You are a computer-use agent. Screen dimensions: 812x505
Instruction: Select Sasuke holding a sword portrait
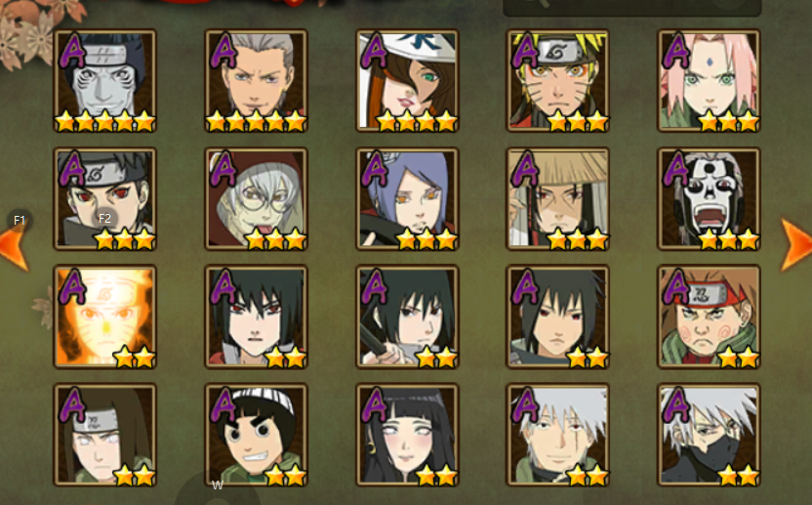407,316
